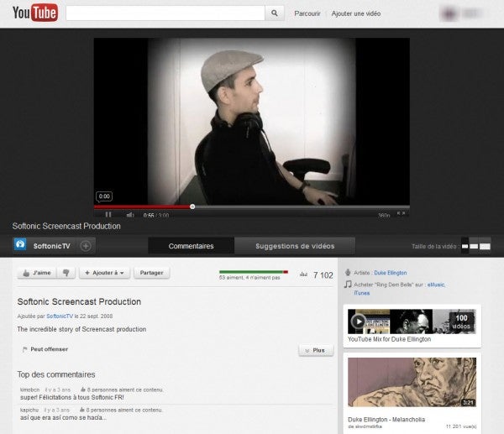Click the music note icon beside Acheter
Viewport: 504px width, 434px height.
(348, 284)
